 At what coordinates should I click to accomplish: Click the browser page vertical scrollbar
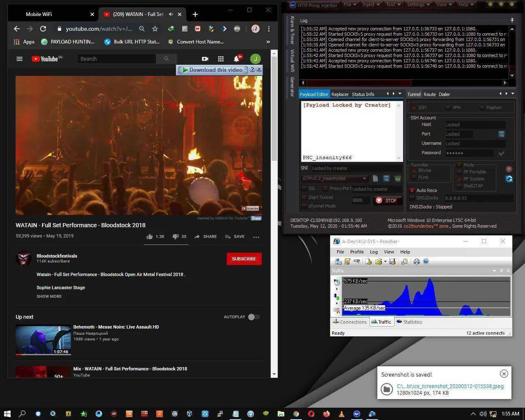(274, 108)
